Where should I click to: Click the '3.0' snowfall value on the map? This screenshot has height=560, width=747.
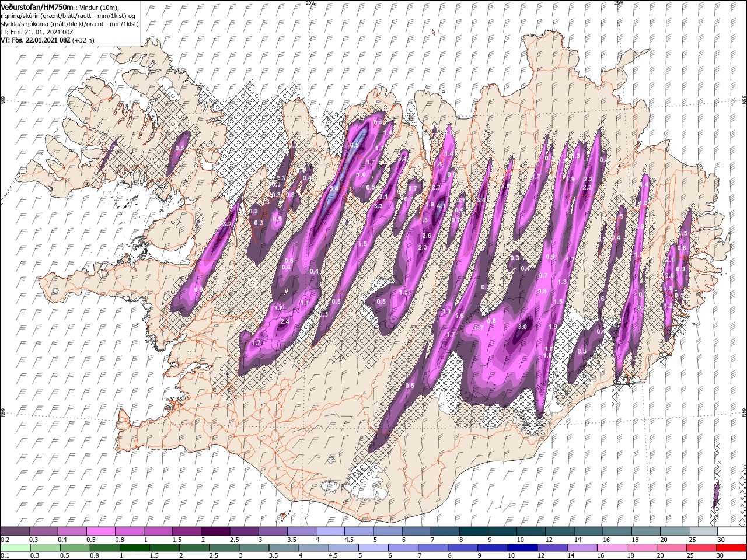(x=522, y=327)
